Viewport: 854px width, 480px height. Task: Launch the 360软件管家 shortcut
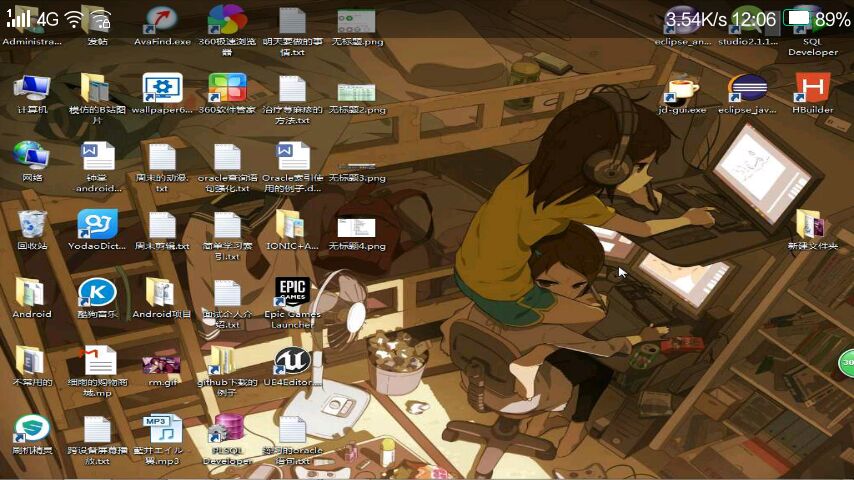227,94
